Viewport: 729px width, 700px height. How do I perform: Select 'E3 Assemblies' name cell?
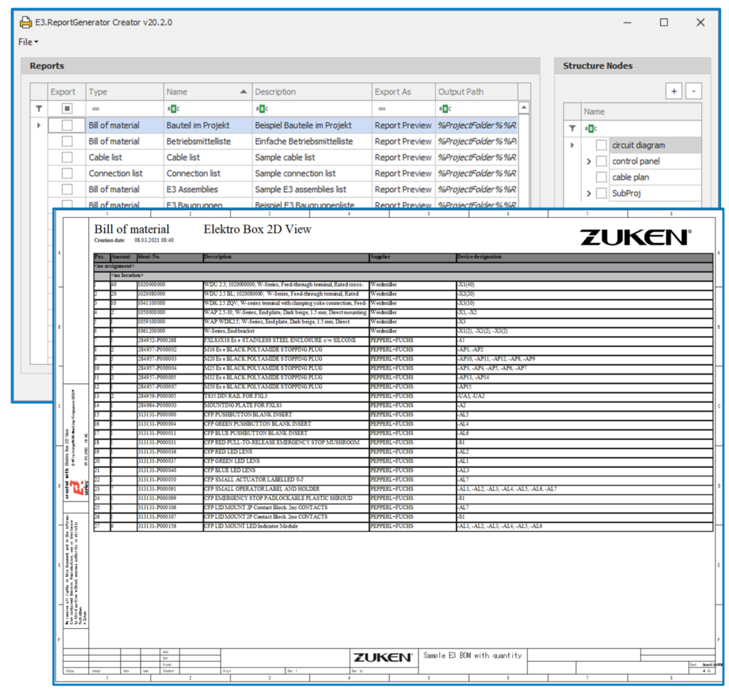(207, 189)
